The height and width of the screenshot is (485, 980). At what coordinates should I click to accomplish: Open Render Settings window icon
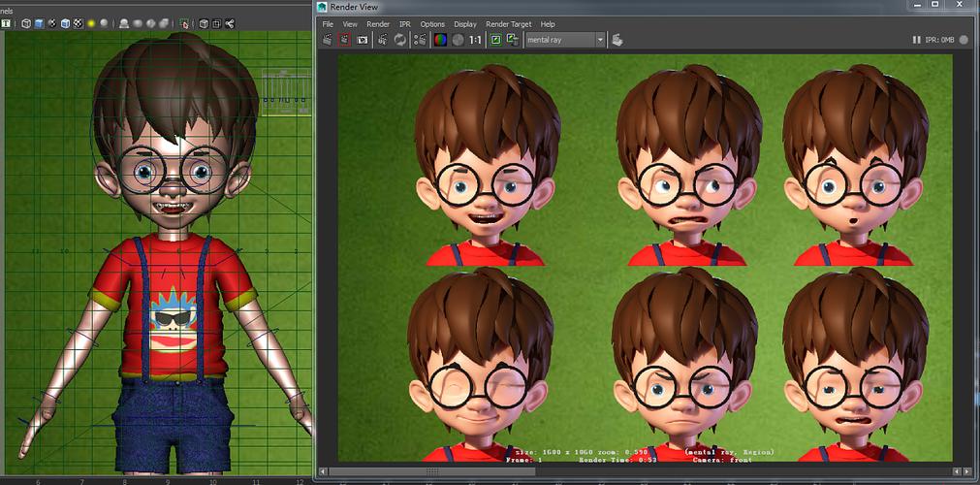(x=421, y=40)
